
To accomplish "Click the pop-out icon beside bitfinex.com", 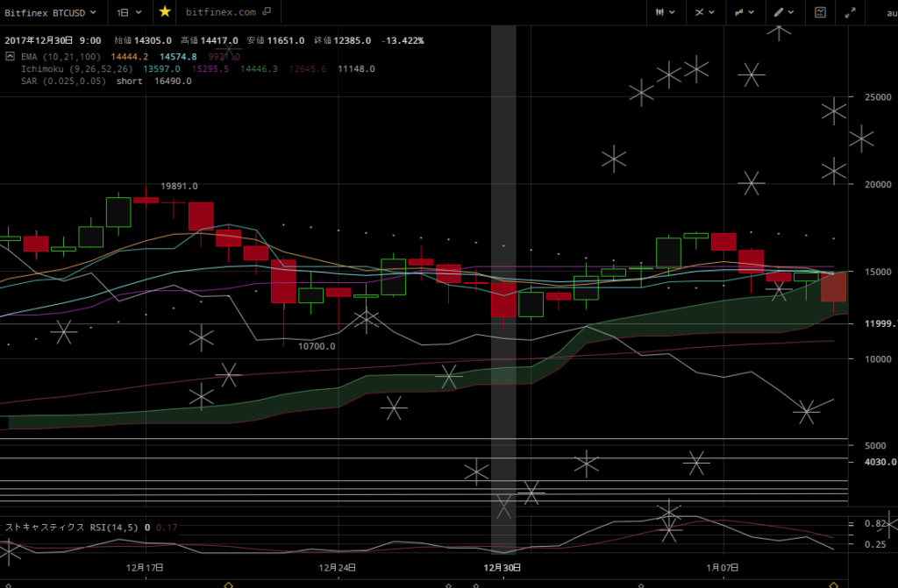I will tap(267, 12).
